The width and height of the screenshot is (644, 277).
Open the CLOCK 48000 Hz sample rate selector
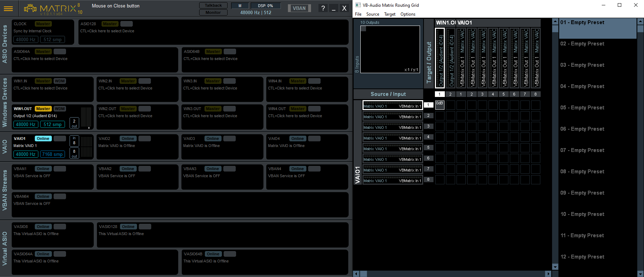26,39
